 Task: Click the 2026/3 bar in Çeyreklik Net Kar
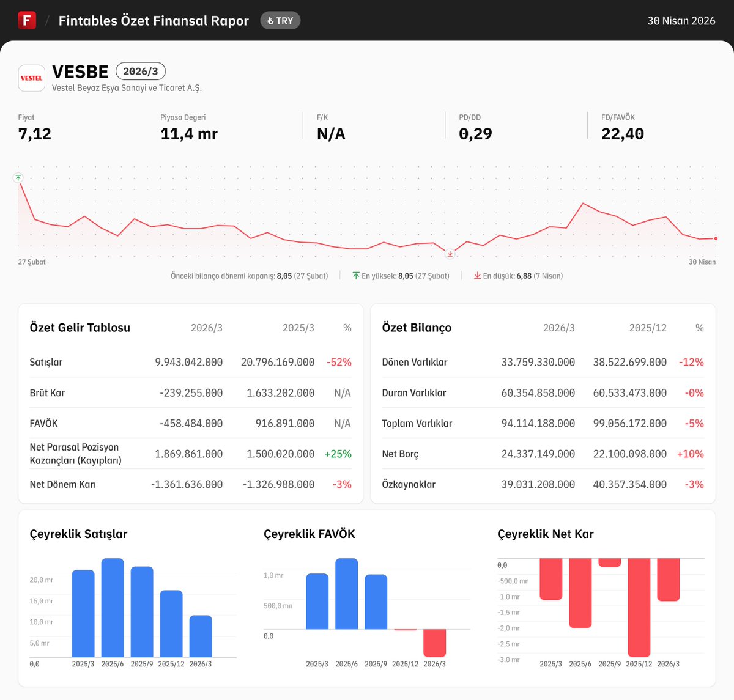pyautogui.click(x=669, y=580)
